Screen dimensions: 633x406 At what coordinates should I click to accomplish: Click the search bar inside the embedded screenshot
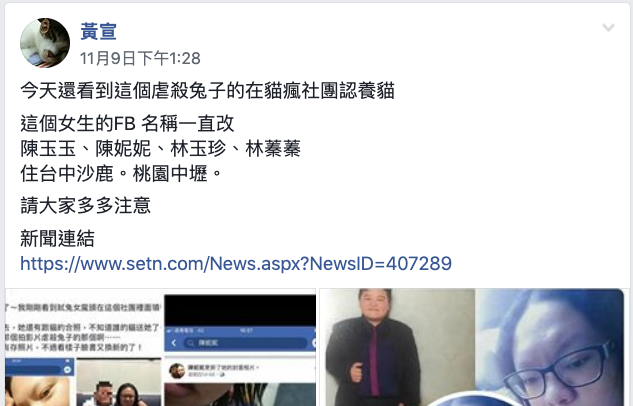coord(245,343)
